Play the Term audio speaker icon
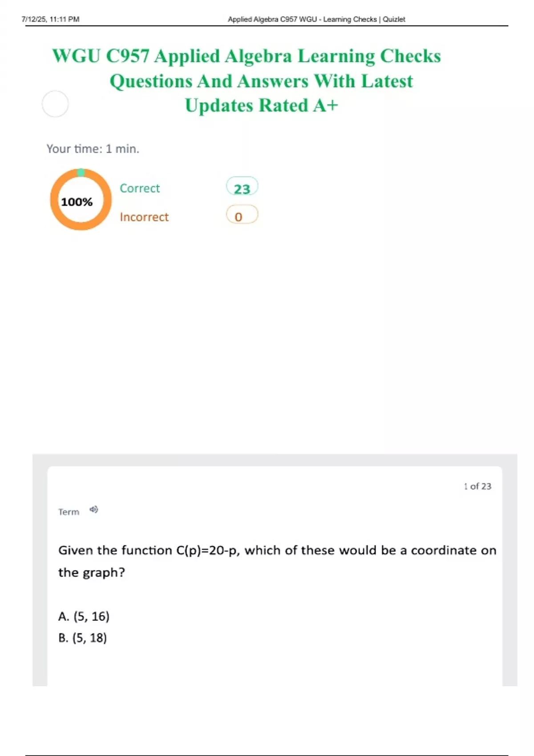The width and height of the screenshot is (534, 756). (93, 510)
